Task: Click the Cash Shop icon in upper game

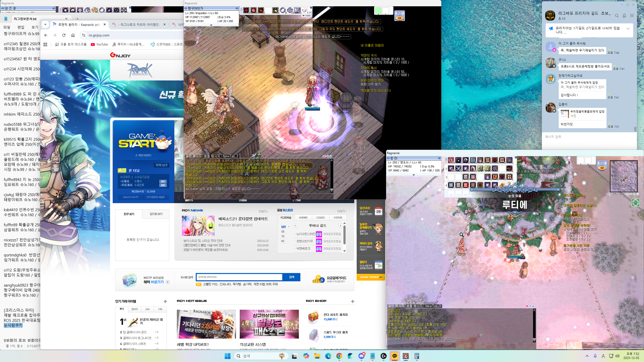Action: coord(399,16)
